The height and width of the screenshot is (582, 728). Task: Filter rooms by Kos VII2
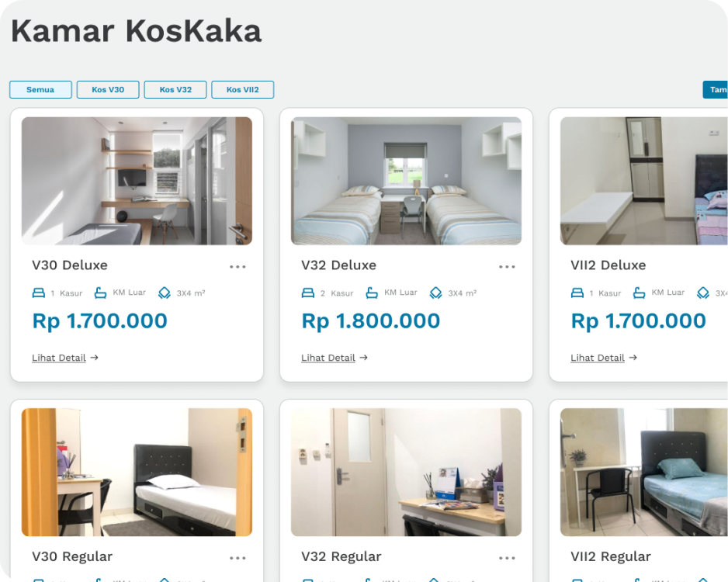[243, 89]
